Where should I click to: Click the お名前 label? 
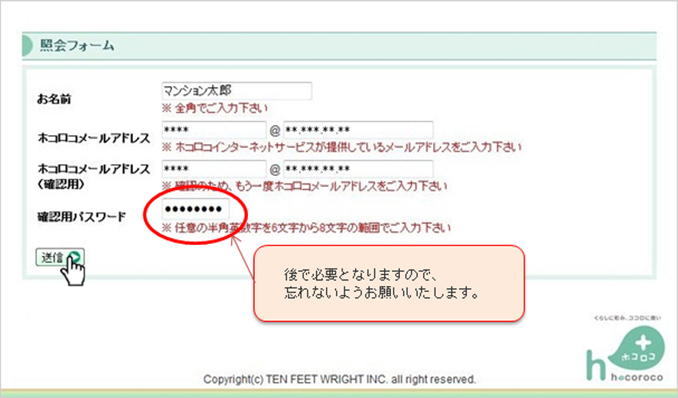point(54,99)
